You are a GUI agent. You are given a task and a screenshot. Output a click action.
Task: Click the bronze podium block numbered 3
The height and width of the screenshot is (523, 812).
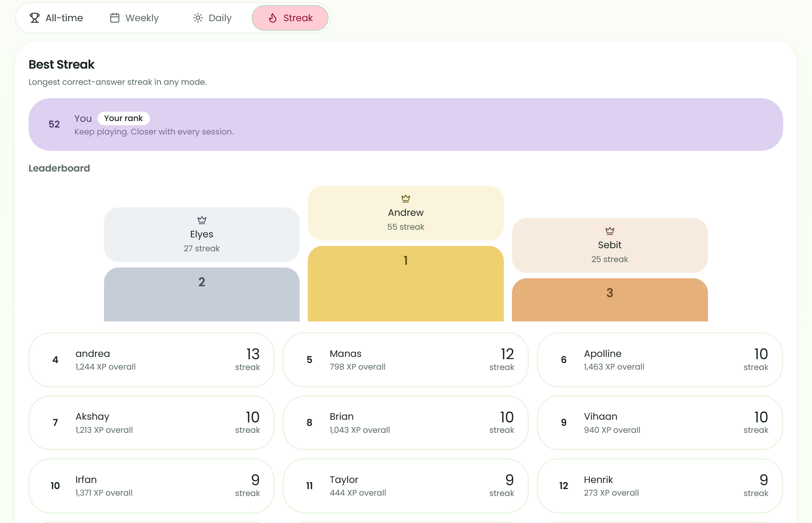click(x=610, y=299)
